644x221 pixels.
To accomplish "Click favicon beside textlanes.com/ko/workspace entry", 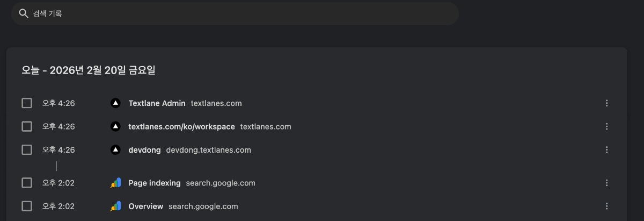I will point(115,126).
